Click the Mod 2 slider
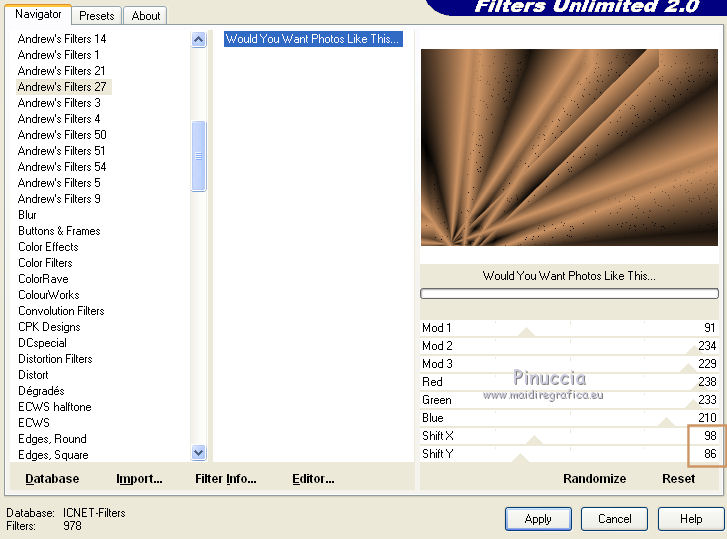This screenshot has height=539, width=727. (x=569, y=346)
